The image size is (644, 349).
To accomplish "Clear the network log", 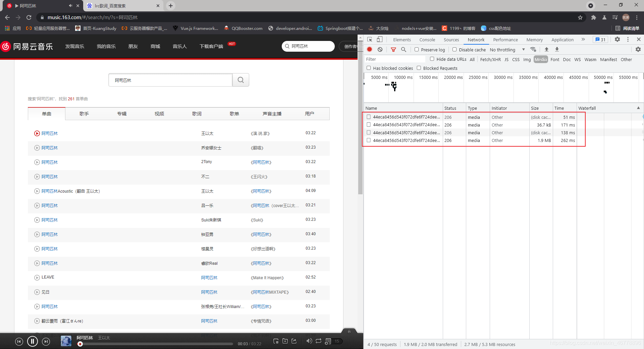I will 380,49.
